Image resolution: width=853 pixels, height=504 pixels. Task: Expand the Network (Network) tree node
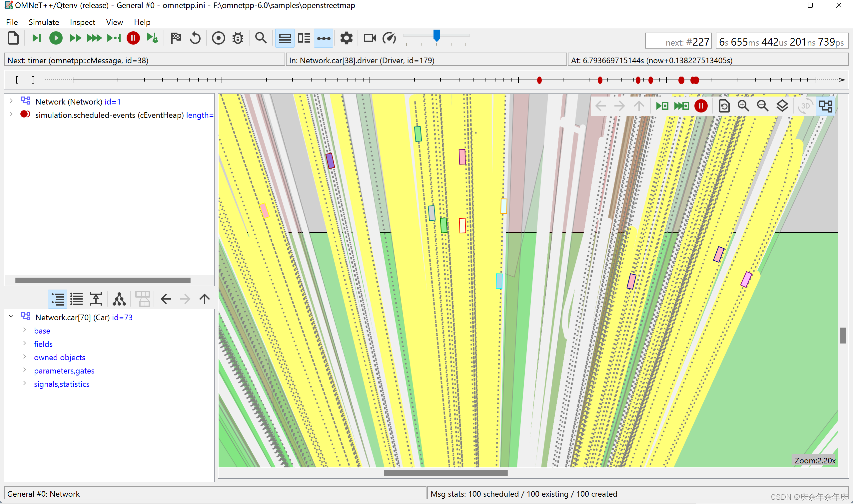click(11, 101)
